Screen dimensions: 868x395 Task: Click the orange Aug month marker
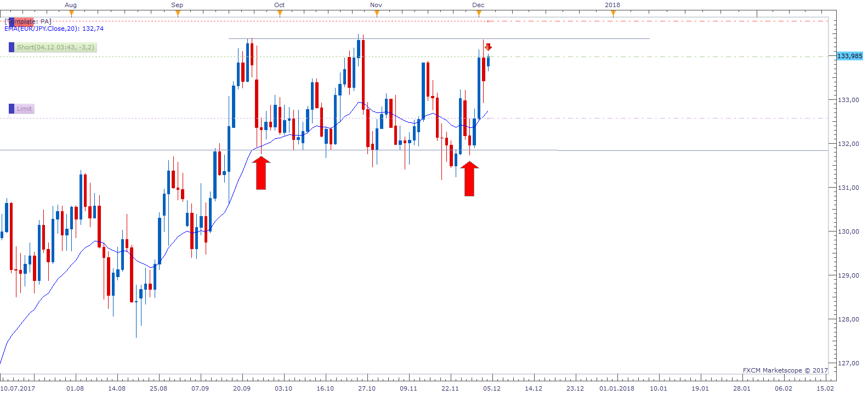click(x=71, y=14)
